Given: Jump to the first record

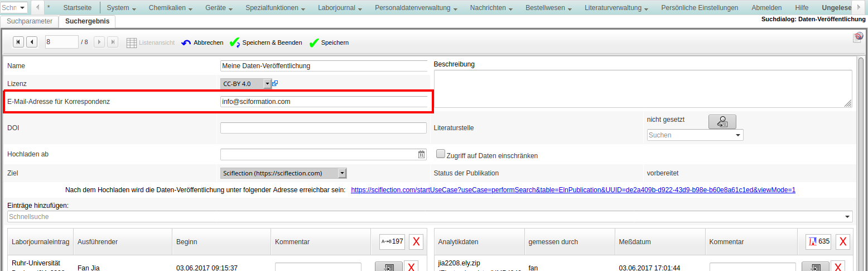Looking at the screenshot, I should [18, 42].
